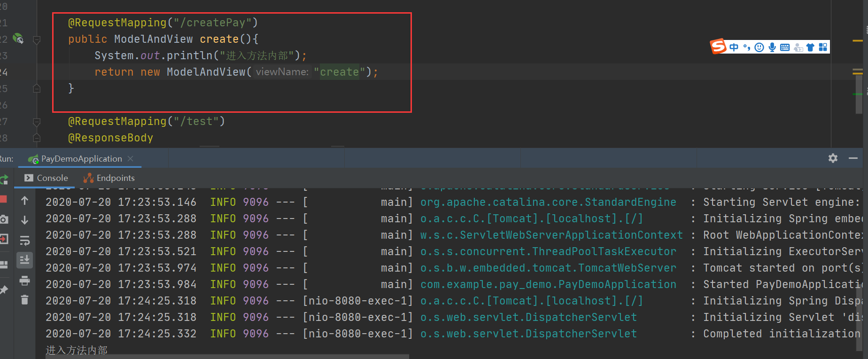
Task: Toggle soft-wrap in the console toolbar
Action: [25, 241]
